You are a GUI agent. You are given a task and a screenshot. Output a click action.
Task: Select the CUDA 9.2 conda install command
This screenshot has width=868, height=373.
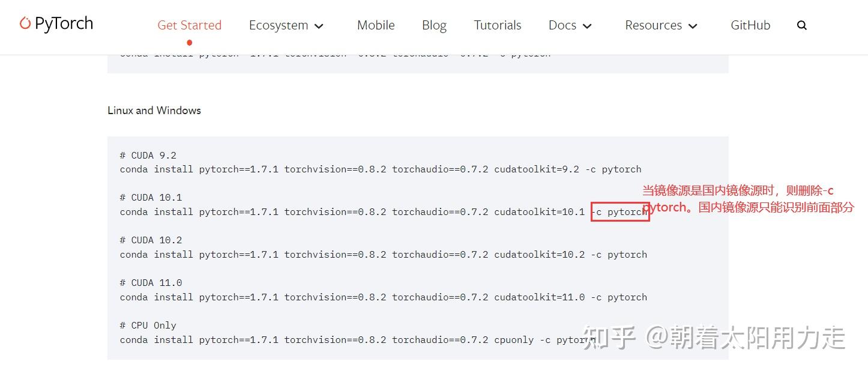click(380, 169)
